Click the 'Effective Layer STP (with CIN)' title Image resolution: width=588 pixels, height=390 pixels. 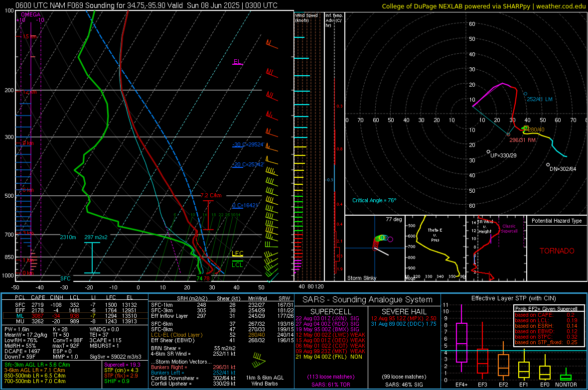[x=513, y=298]
